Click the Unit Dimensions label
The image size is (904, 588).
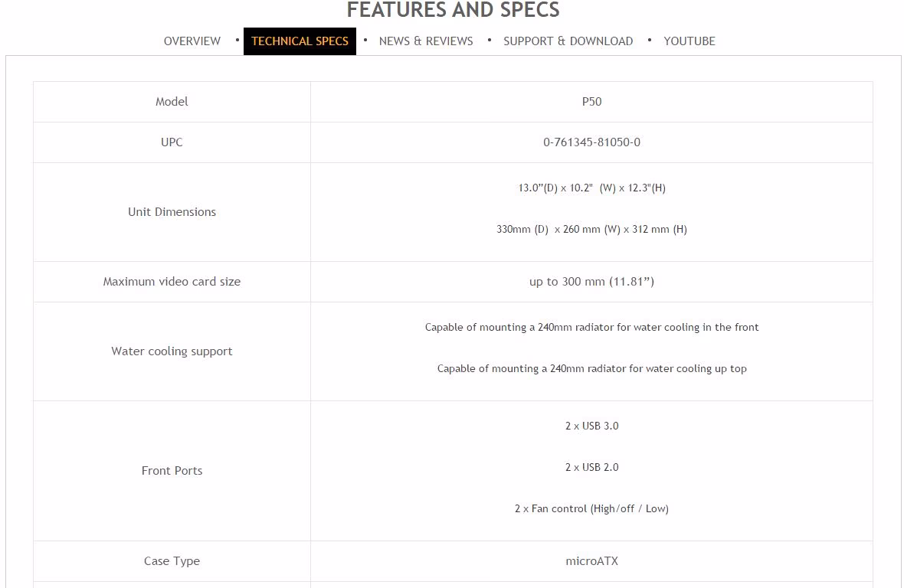click(172, 212)
